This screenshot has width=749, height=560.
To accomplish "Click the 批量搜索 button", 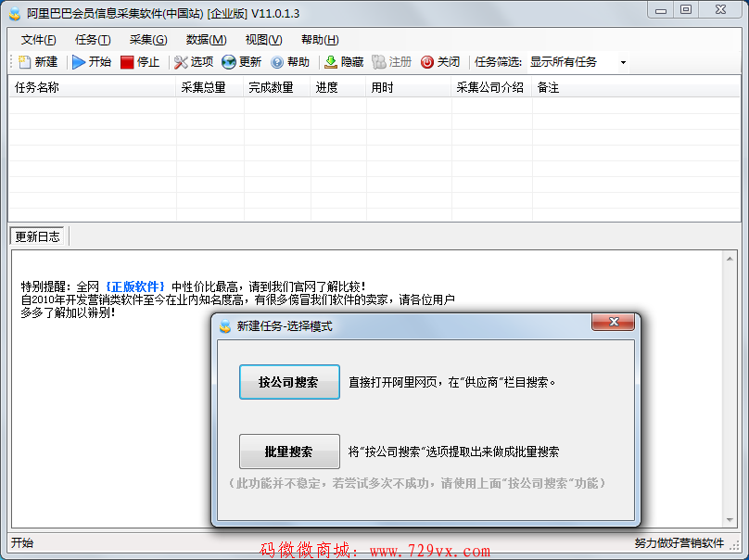I will click(289, 452).
